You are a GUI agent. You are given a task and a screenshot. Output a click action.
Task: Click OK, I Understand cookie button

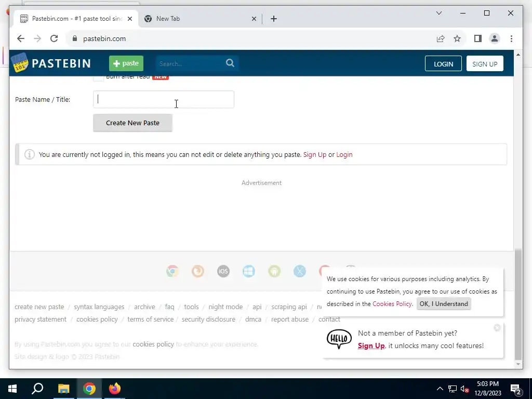[x=444, y=303]
